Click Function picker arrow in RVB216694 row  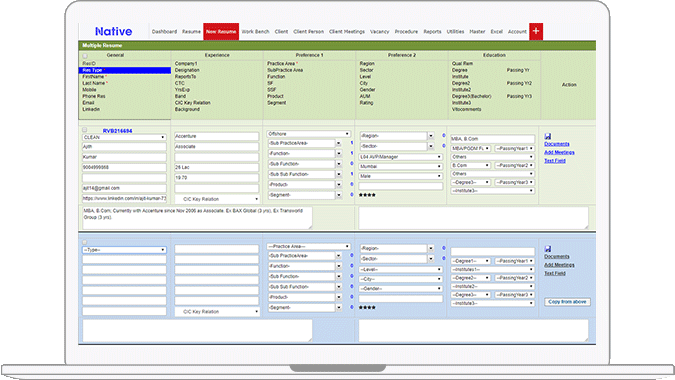339,154
